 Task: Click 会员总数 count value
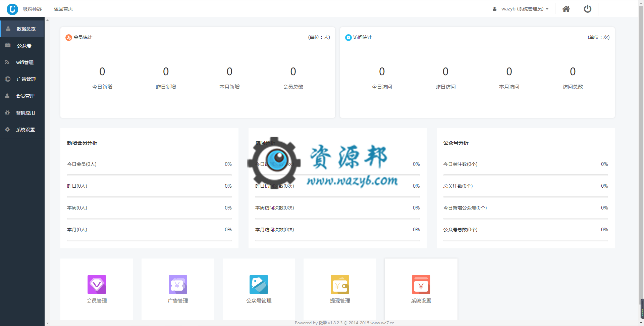293,72
